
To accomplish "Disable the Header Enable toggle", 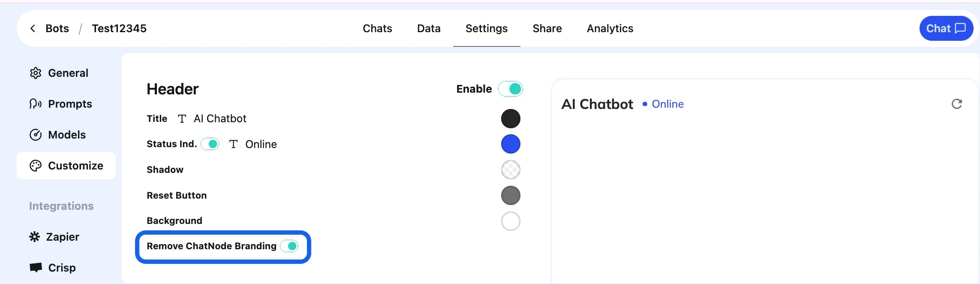I will 510,89.
